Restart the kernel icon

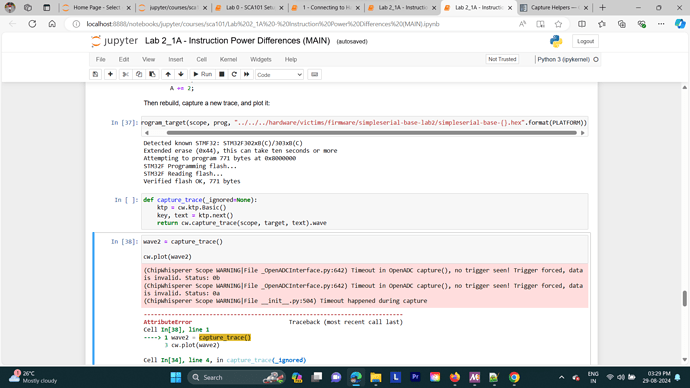234,74
